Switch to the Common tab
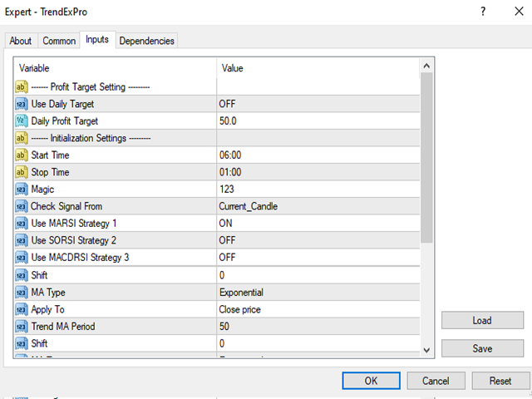532x399 pixels. tap(59, 41)
